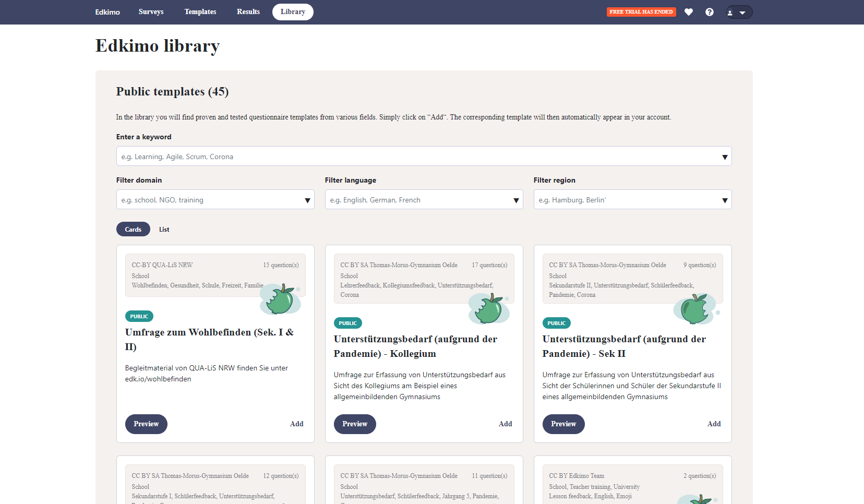The height and width of the screenshot is (504, 864).
Task: Expand the Filter domain dropdown
Action: pos(215,200)
